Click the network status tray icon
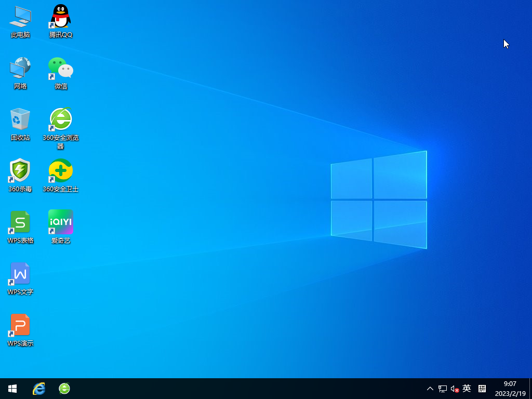 443,389
